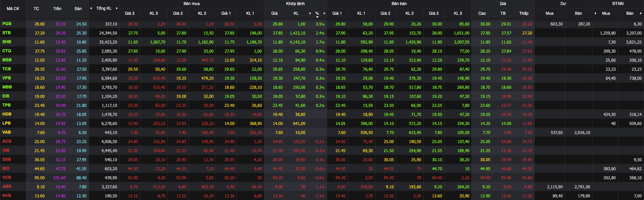The width and height of the screenshot is (644, 200).
Task: Click NVB's -2.2% change cell
Action: pyautogui.click(x=319, y=196)
